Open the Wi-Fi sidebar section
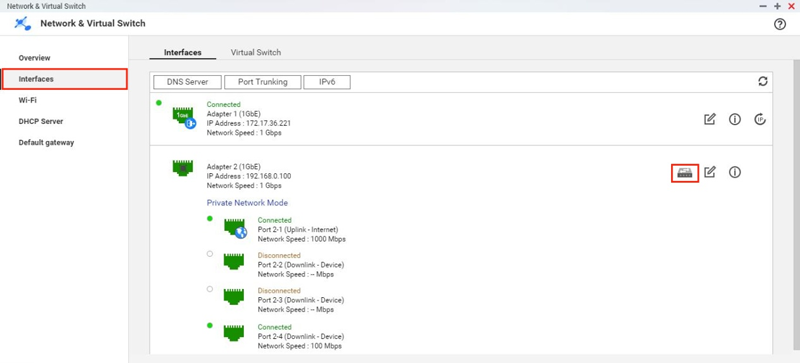 pyautogui.click(x=28, y=100)
